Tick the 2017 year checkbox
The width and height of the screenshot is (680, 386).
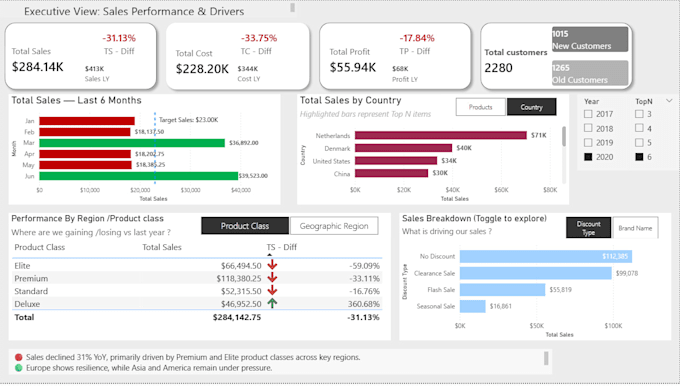(x=588, y=114)
